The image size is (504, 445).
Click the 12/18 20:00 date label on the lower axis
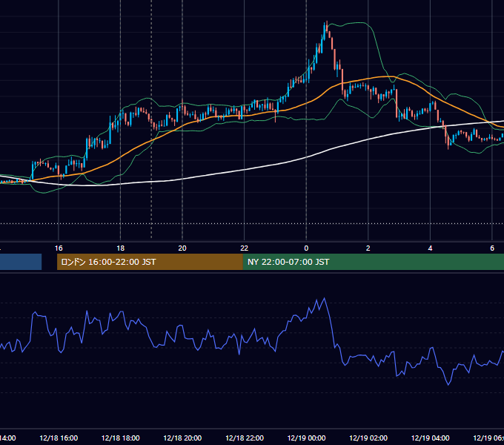[x=182, y=438]
